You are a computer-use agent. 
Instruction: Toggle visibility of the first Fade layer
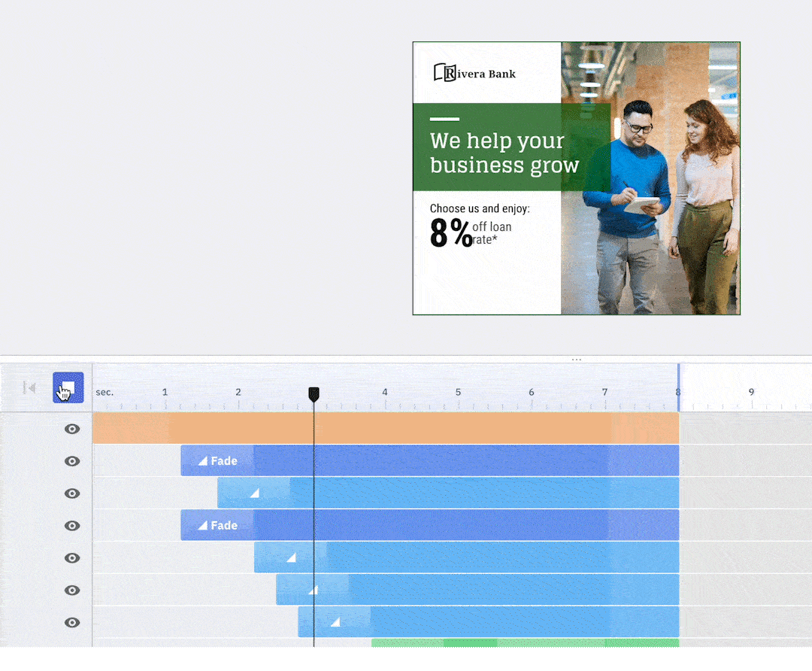[x=72, y=461]
